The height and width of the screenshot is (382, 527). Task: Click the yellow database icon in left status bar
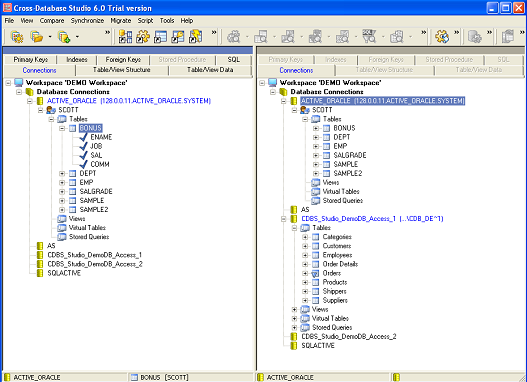pyautogui.click(x=7, y=377)
